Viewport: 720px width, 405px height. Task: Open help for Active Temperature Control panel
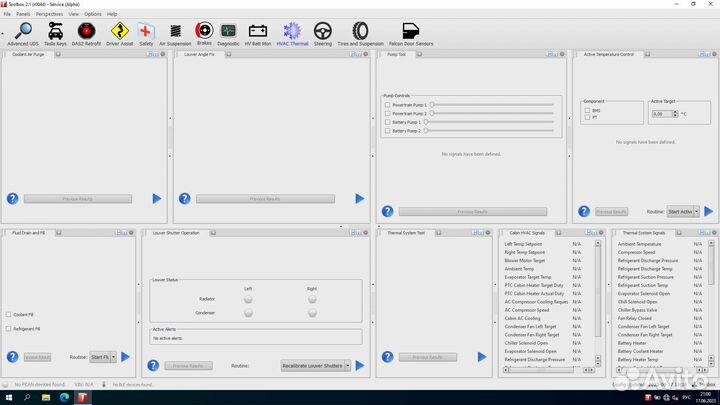point(584,211)
